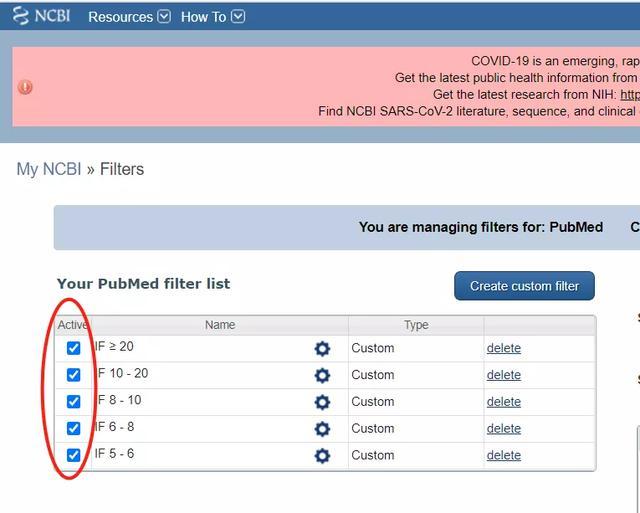Select the IF 5 - 6 filter name
Image resolution: width=640 pixels, height=513 pixels.
(x=114, y=453)
